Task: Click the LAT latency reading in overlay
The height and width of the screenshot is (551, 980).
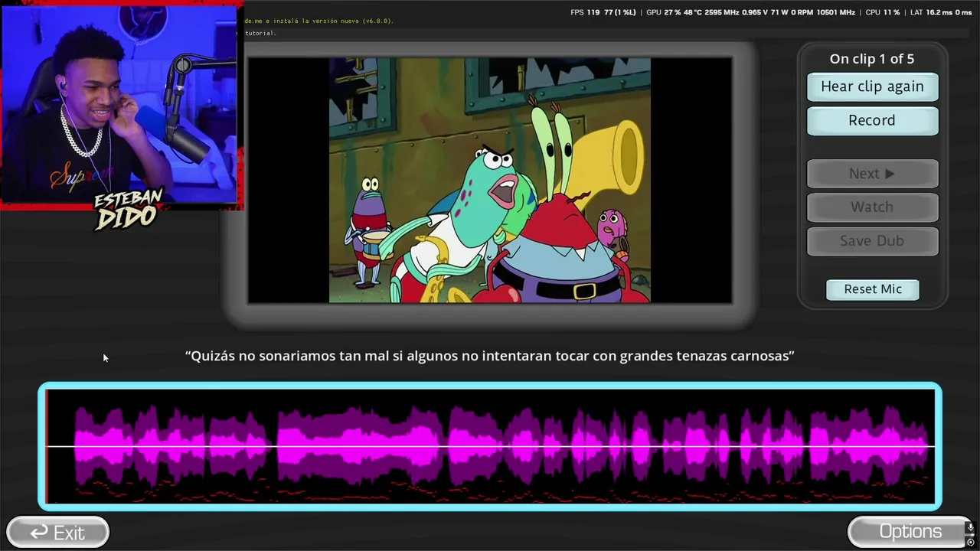Action: pyautogui.click(x=940, y=12)
